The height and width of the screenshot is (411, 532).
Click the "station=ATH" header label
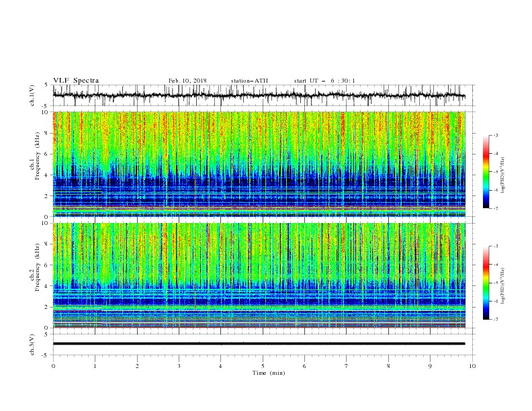point(249,81)
